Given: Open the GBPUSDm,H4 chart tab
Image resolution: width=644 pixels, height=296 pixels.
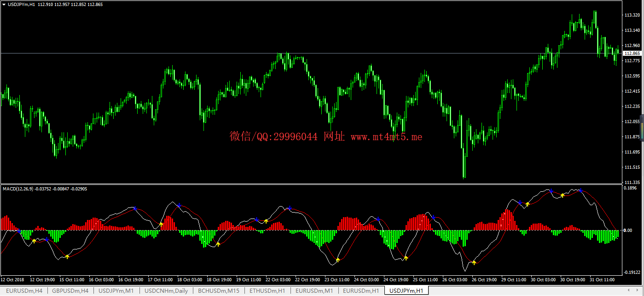Looking at the screenshot, I should coord(70,291).
